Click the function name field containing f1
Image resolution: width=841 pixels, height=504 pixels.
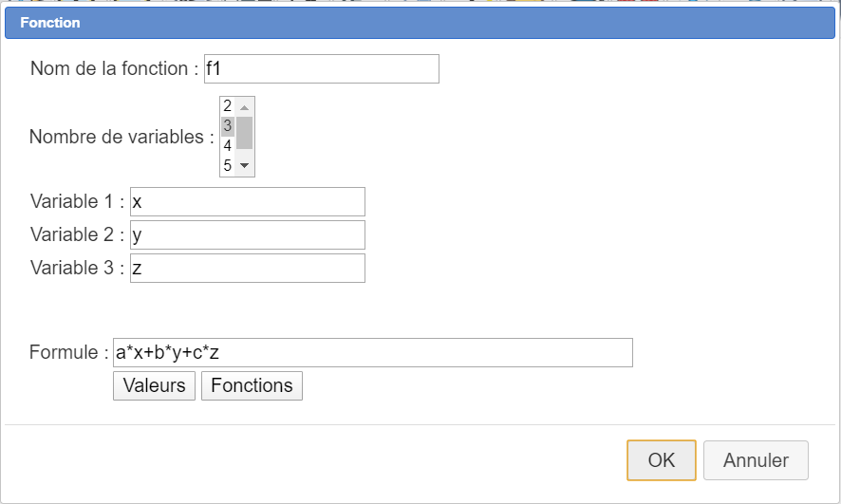[321, 68]
